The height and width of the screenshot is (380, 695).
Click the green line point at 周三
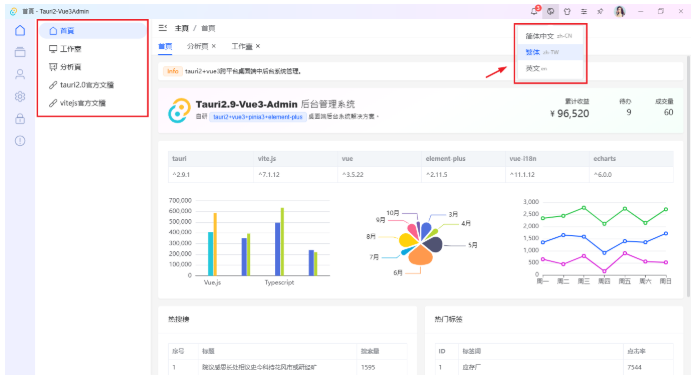(x=584, y=208)
